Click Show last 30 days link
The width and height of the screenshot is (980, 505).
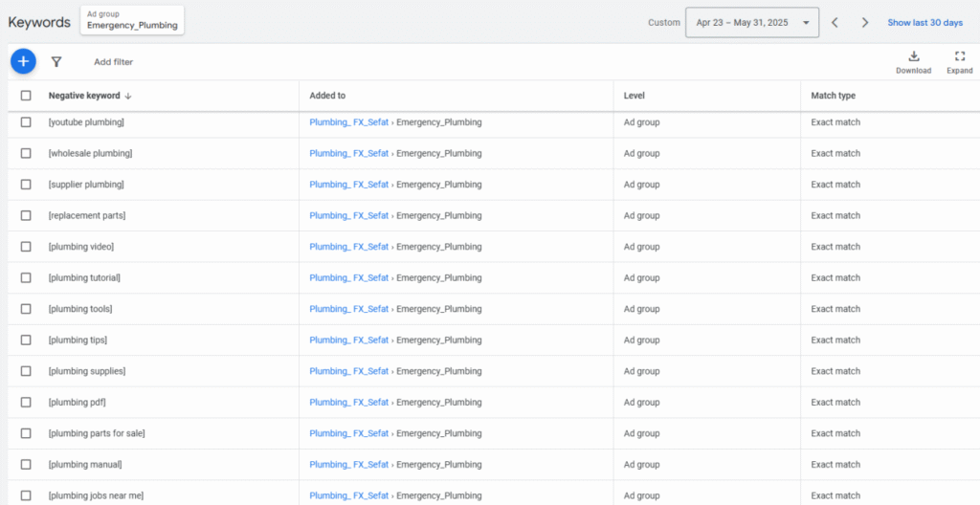coord(924,23)
